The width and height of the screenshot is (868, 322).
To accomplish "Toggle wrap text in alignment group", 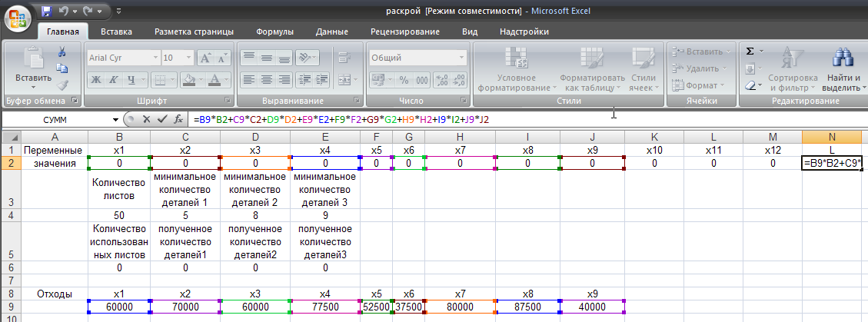I will point(345,58).
